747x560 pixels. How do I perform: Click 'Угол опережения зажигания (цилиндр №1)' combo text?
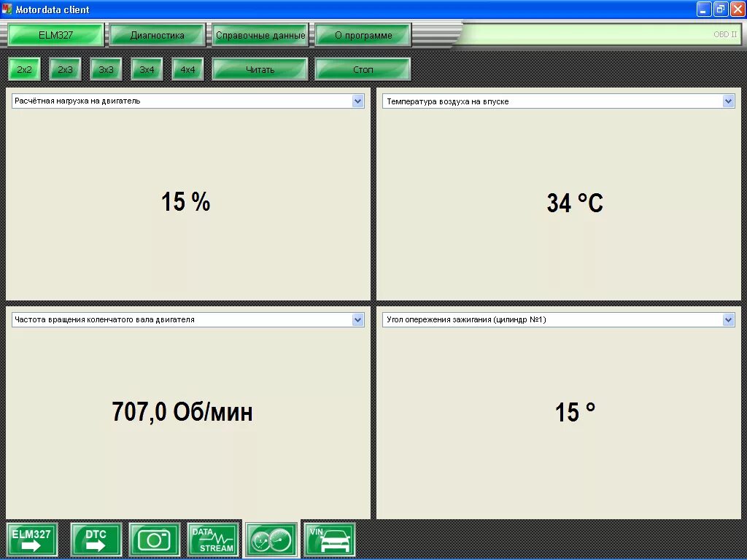[466, 319]
